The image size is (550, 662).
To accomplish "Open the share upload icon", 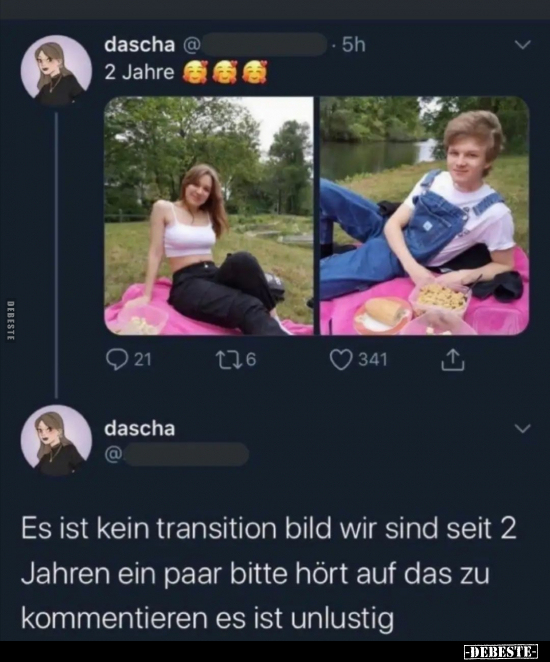I will point(453,360).
